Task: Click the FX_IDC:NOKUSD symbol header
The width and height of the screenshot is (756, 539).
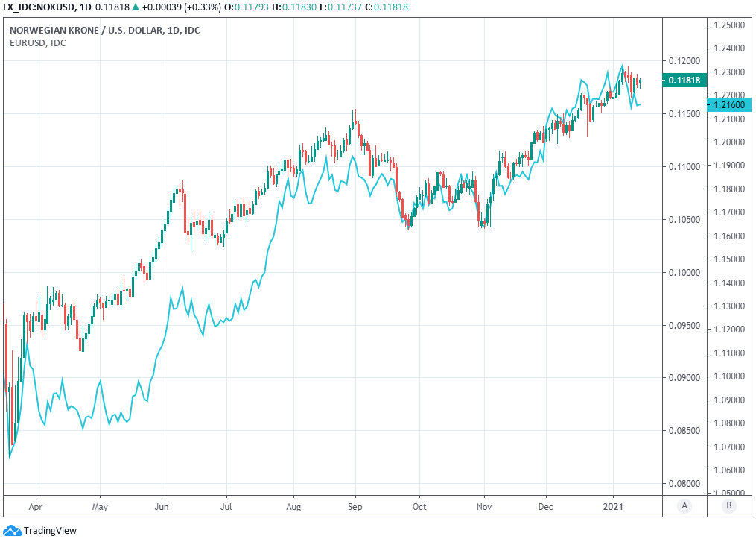Action: pos(39,7)
